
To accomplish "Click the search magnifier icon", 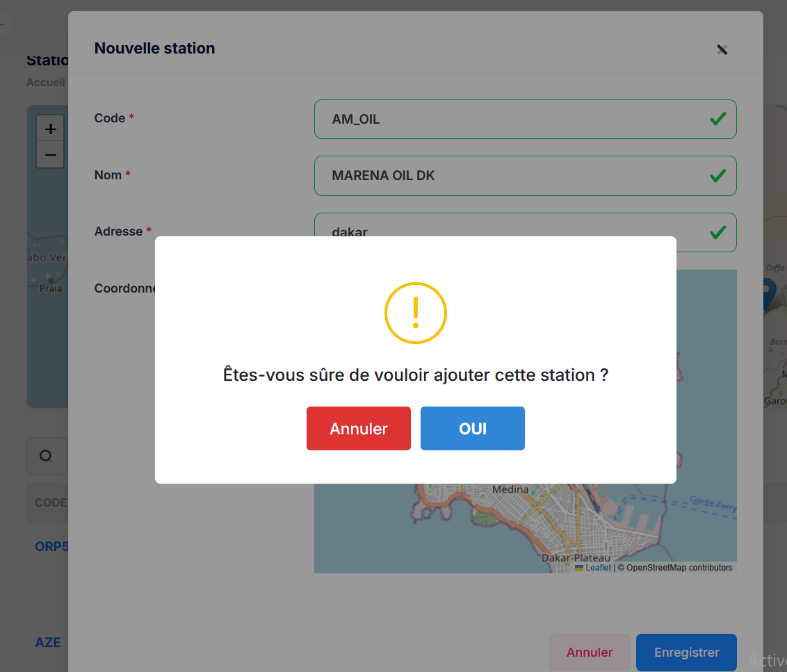I will click(46, 456).
